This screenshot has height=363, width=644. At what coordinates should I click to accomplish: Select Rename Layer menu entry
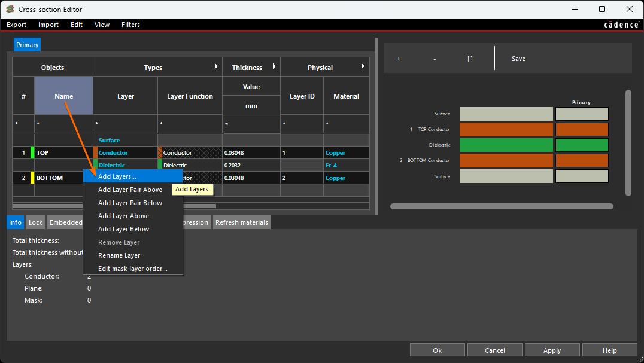pos(119,255)
